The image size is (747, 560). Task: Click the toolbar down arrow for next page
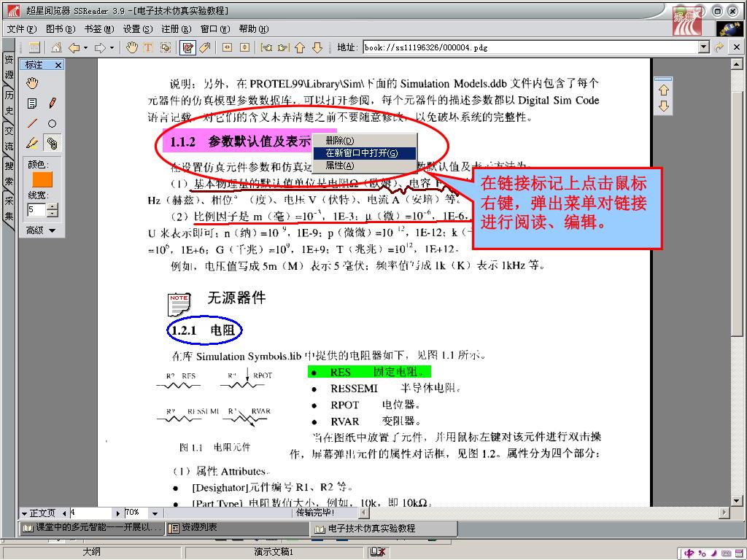click(x=317, y=47)
